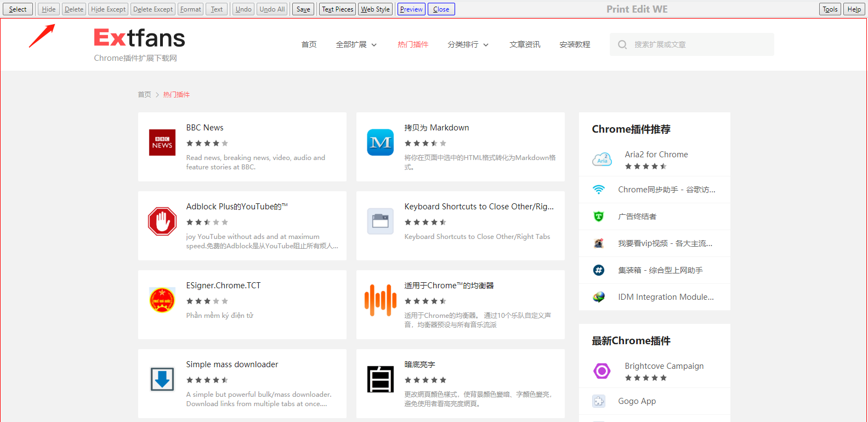Open the green shield ad blocker icon

coord(599,216)
